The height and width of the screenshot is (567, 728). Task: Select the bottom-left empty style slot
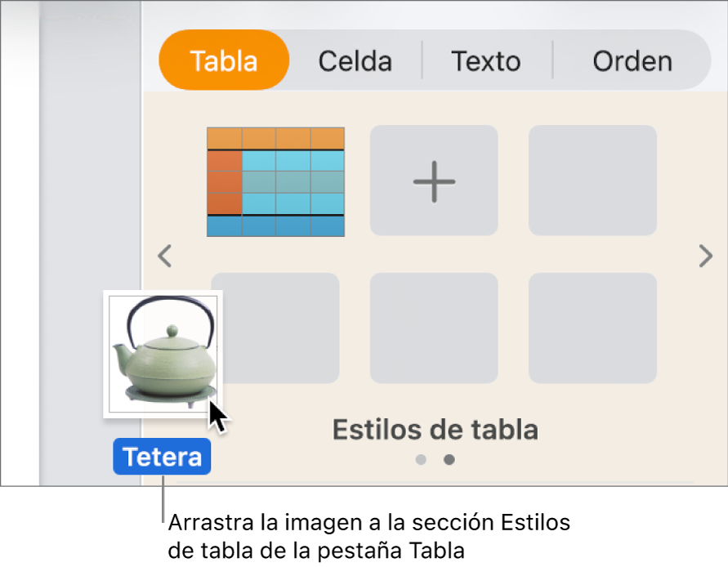(275, 328)
